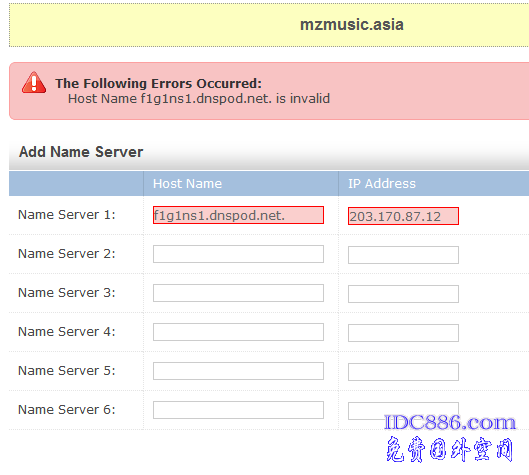Activate Name Server 5 host name field
Screen dimensions: 529x475
tap(238, 371)
